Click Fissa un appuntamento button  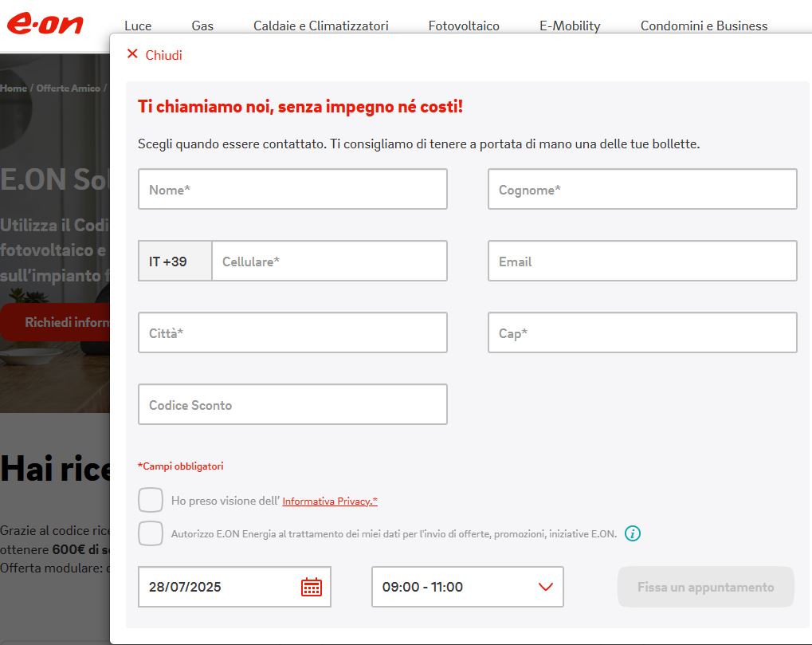pos(706,587)
